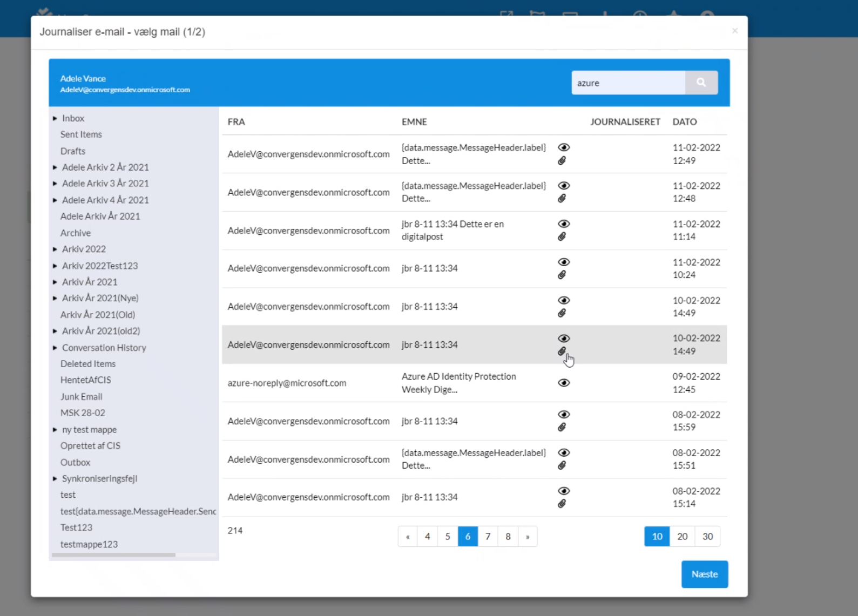Expand the Inbox folder tree
This screenshot has height=616, width=858.
pyautogui.click(x=55, y=118)
